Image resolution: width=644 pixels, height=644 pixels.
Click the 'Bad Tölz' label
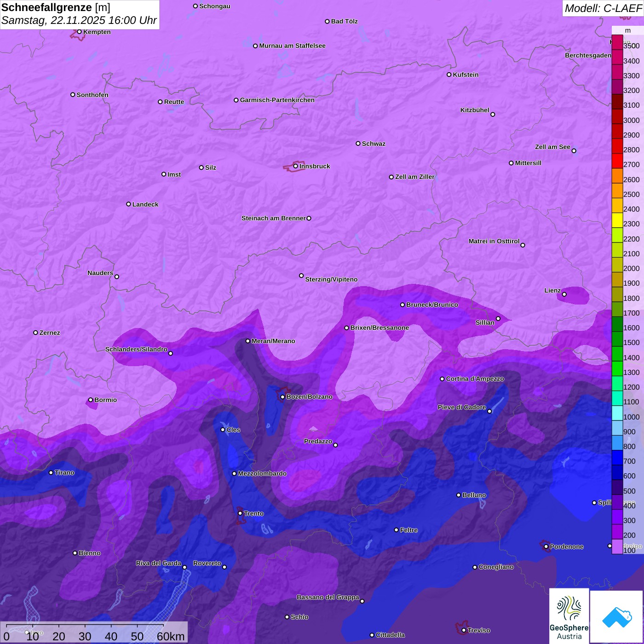(345, 22)
